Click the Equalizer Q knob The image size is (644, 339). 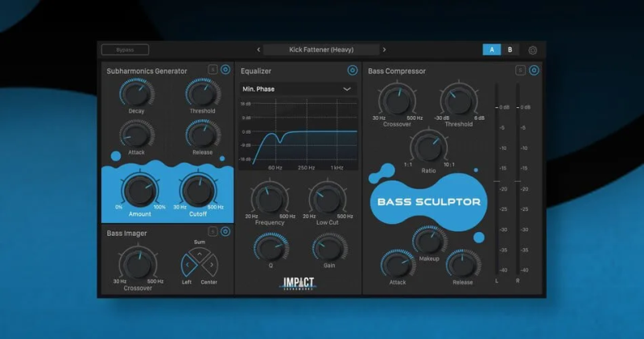coord(271,248)
